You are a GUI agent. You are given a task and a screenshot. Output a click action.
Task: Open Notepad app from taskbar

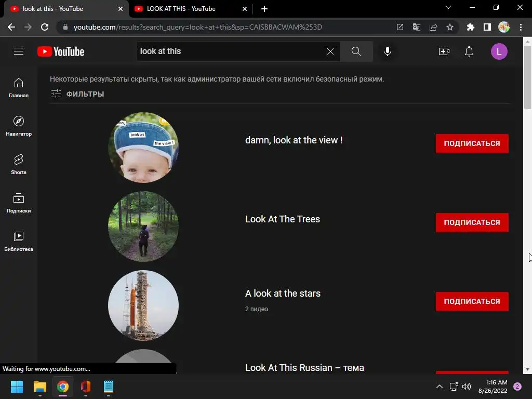[x=108, y=387]
